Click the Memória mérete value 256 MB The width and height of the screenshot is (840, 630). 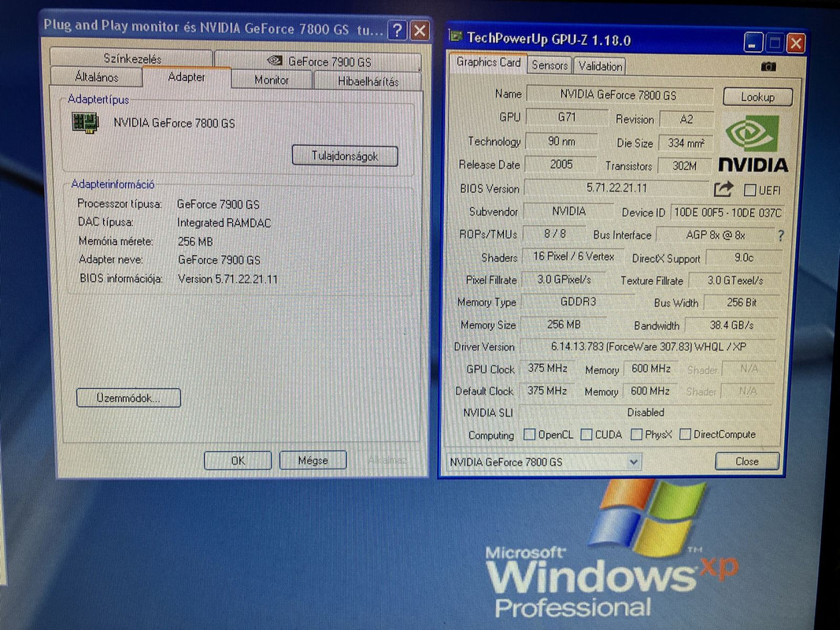pos(195,242)
